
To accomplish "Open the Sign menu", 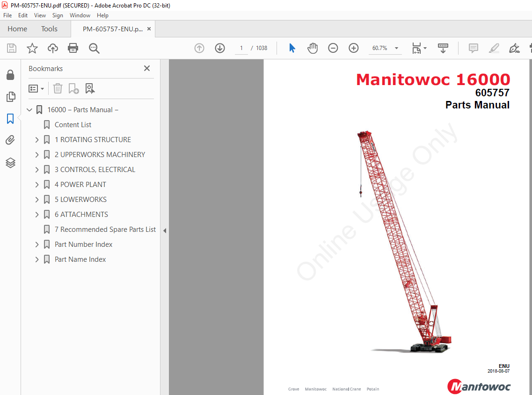I will pyautogui.click(x=58, y=15).
